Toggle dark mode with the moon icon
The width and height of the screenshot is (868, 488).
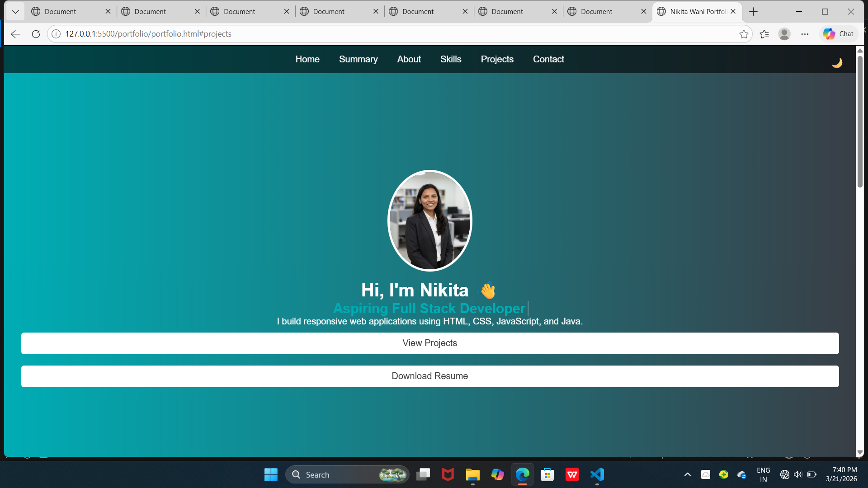point(837,63)
